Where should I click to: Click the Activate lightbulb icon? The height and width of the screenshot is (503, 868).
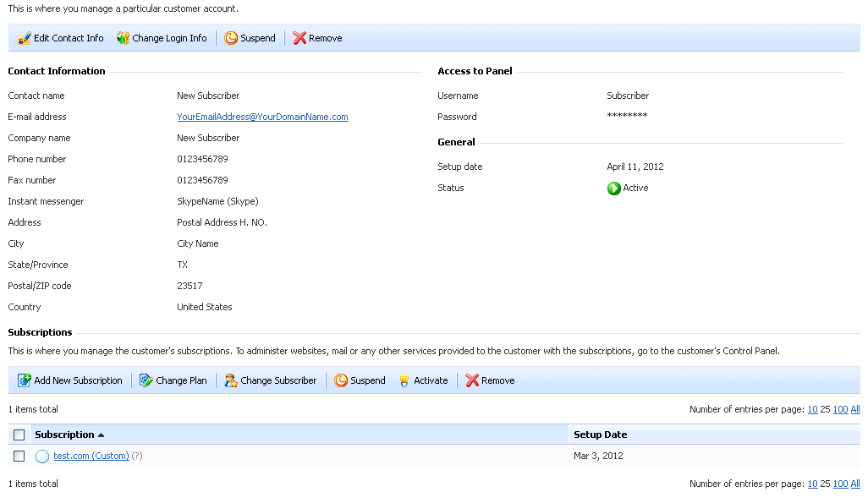pos(404,380)
